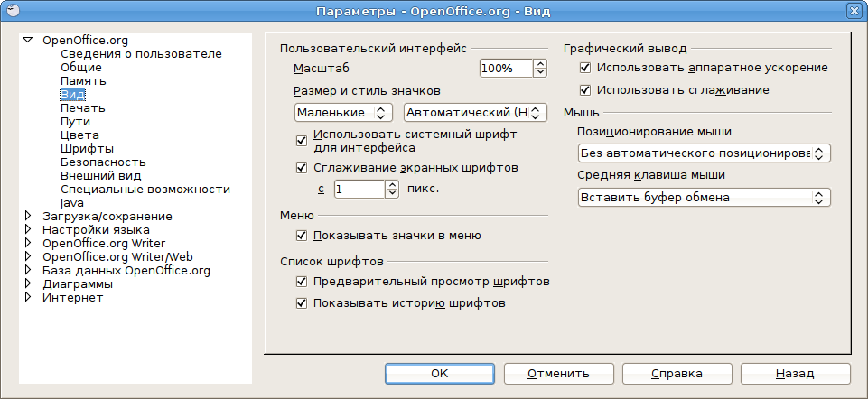Open the Средняя клавиша мыши dropdown

coord(705,198)
